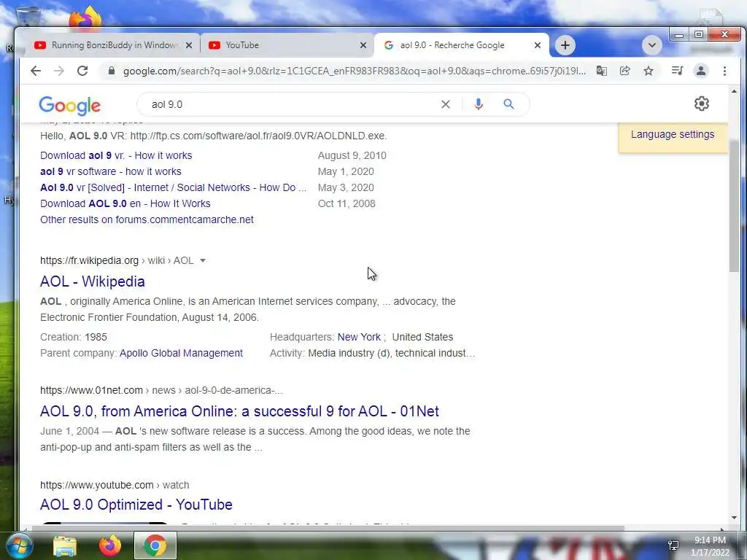The width and height of the screenshot is (747, 560).
Task: Open the translate page icon in address bar
Action: (602, 71)
